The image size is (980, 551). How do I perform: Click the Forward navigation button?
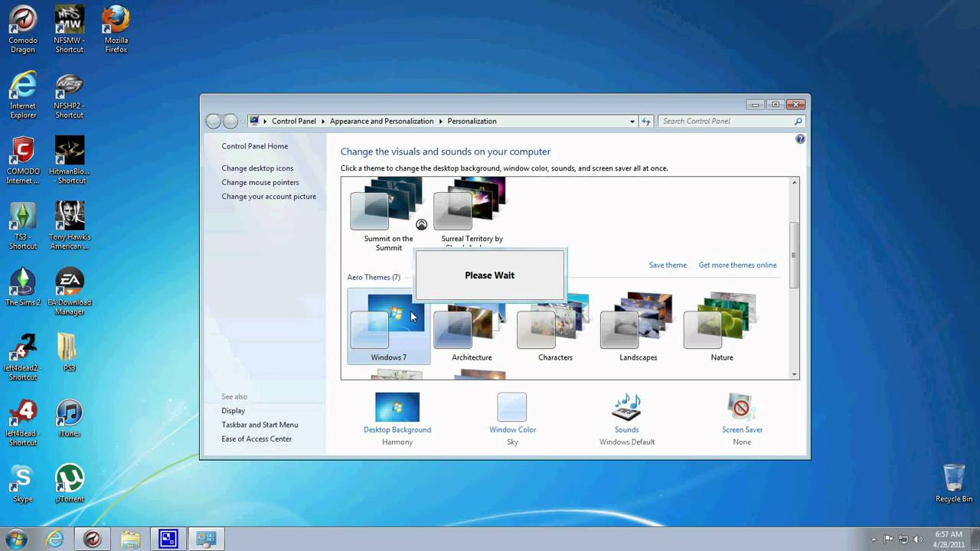point(230,121)
